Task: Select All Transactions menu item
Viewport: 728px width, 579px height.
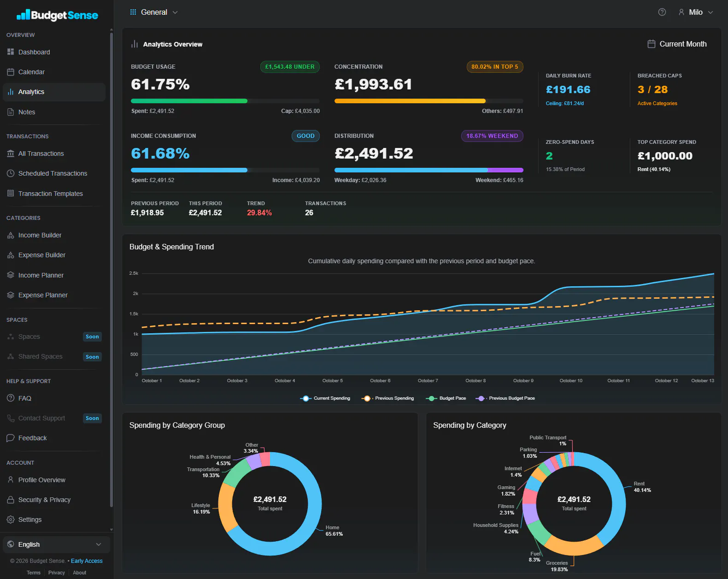Action: pyautogui.click(x=54, y=154)
